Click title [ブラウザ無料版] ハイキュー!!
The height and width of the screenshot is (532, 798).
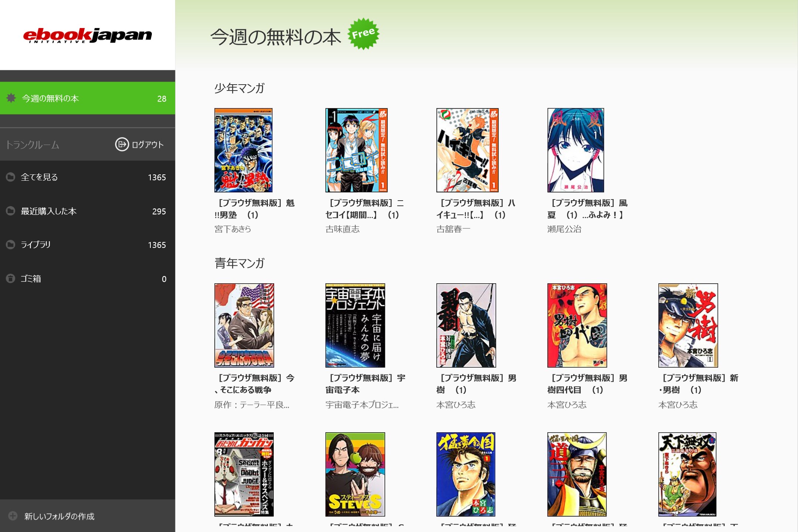coord(476,209)
